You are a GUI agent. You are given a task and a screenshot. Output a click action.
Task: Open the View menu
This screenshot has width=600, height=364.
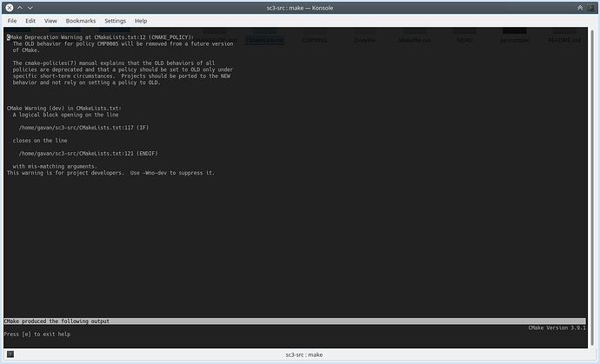pyautogui.click(x=50, y=20)
